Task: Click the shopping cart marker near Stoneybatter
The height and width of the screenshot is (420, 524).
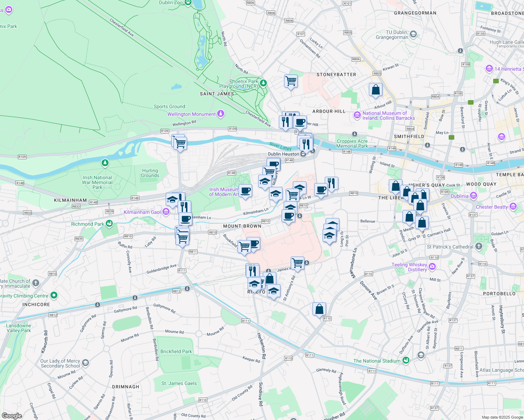Action: click(291, 81)
